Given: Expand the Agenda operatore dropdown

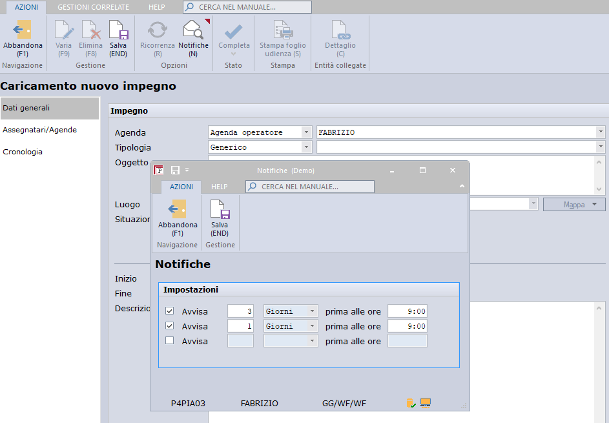Looking at the screenshot, I should (x=305, y=132).
